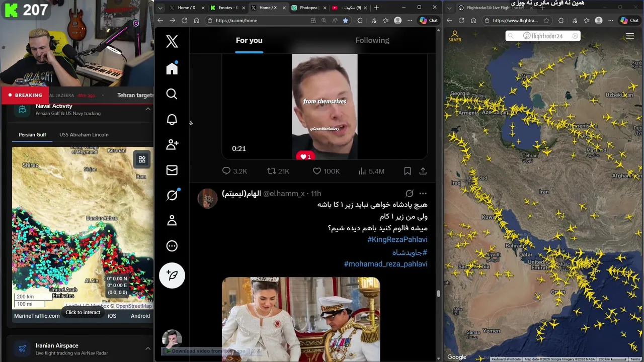The width and height of the screenshot is (644, 362).
Task: Open Explore search in X sidebar
Action: click(x=172, y=94)
